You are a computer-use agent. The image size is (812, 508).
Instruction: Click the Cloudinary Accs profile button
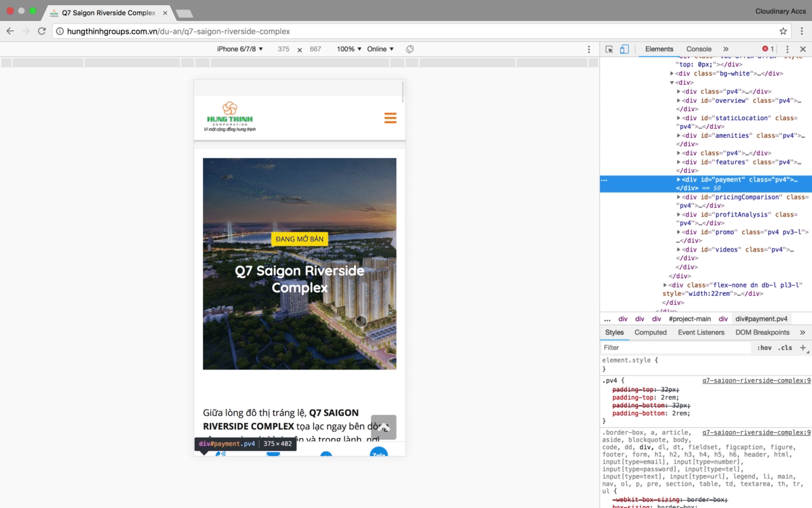point(780,11)
